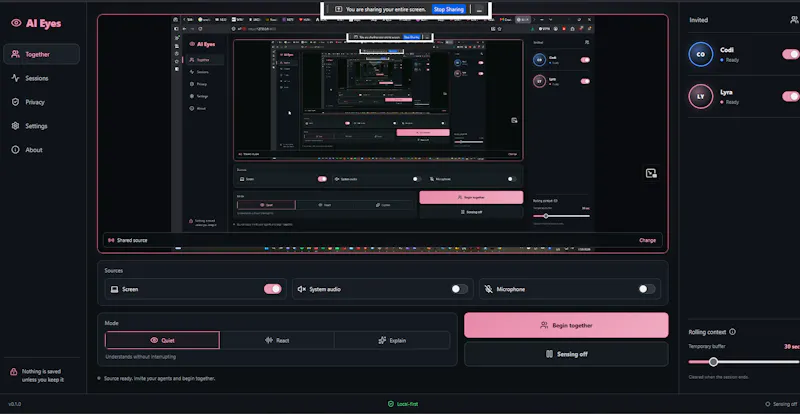Enable the System audio toggle
Viewport: 800px width, 414px height.
pos(459,289)
